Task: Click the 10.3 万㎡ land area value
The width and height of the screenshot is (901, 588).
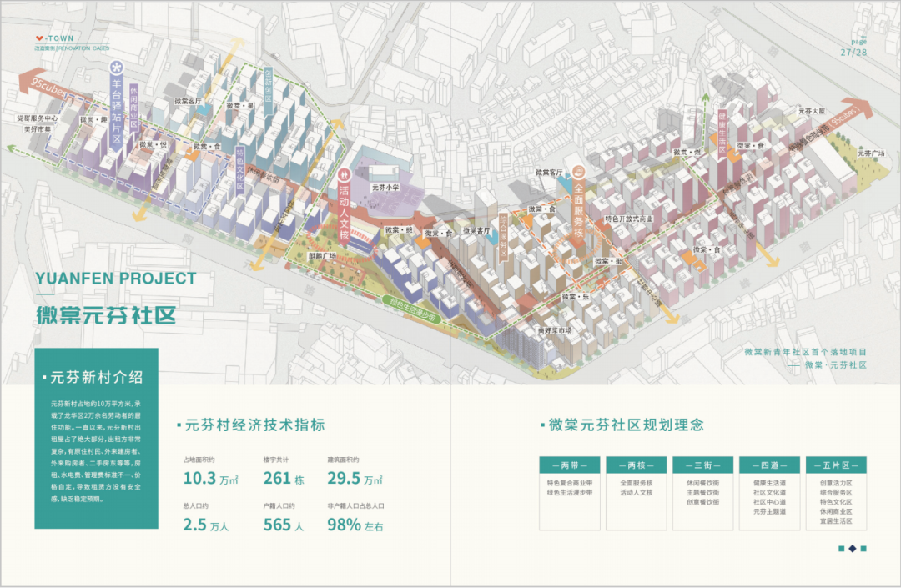Action: point(210,479)
